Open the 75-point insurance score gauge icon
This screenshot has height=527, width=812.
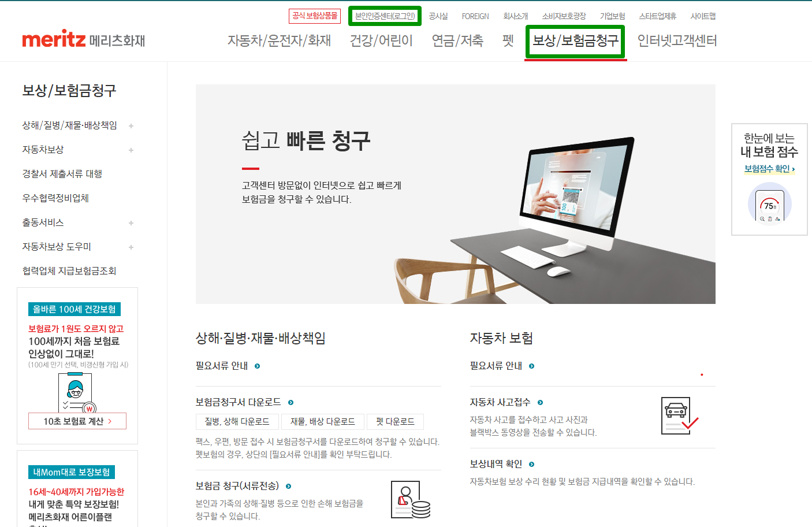(769, 205)
